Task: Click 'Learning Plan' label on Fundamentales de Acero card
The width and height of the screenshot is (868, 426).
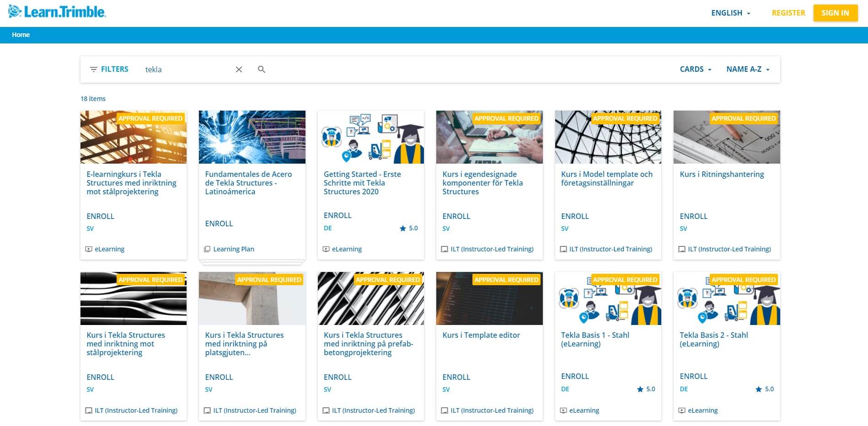Action: [x=234, y=249]
